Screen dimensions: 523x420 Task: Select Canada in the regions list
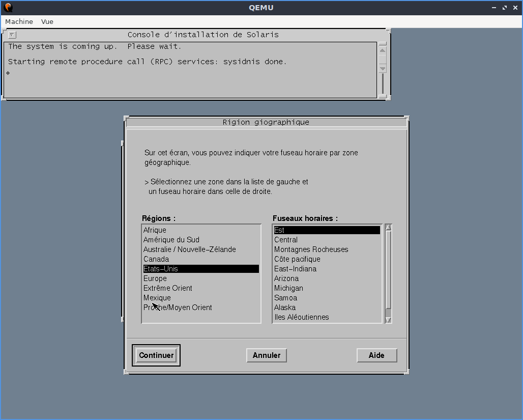tap(201, 259)
